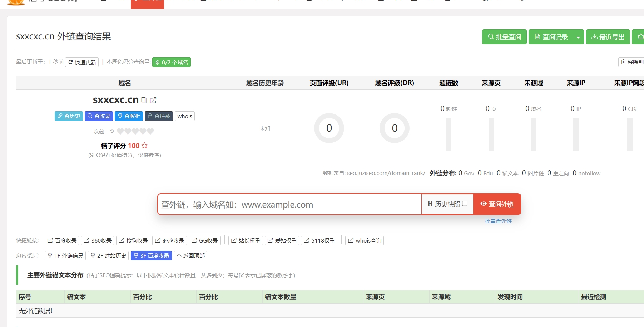Screen dimensions: 644x327
Task: Click the 页面评级(UR) circular gauge
Action: 329,128
